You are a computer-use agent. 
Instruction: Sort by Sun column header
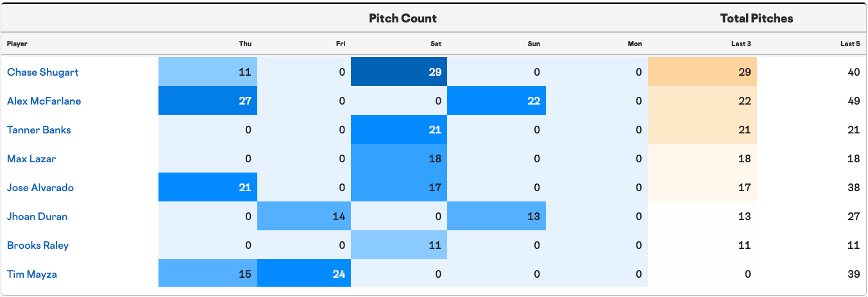[534, 44]
